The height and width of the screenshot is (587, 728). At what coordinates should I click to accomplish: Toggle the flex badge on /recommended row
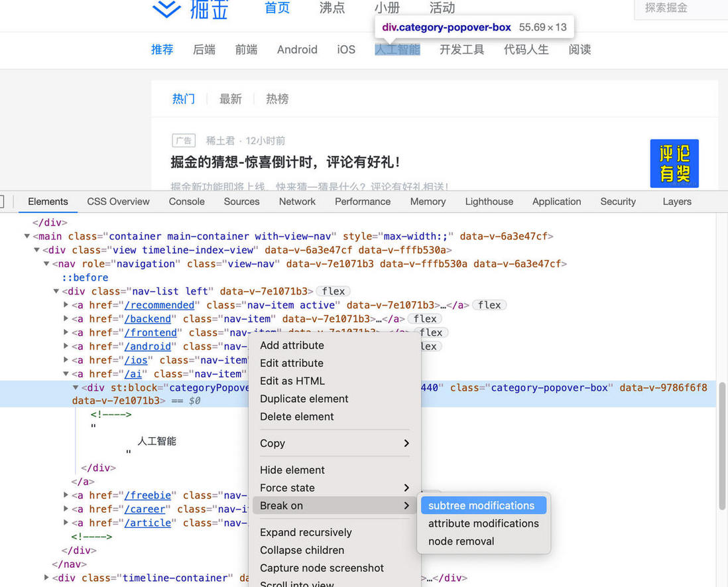(489, 305)
